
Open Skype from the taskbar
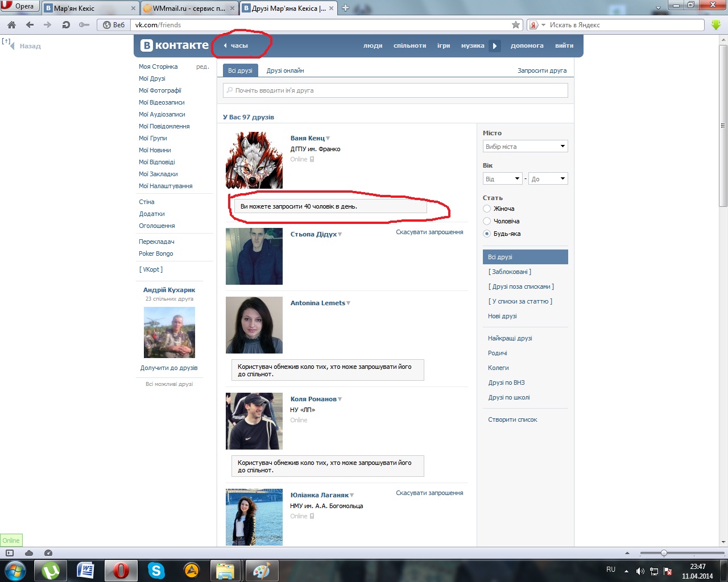156,571
